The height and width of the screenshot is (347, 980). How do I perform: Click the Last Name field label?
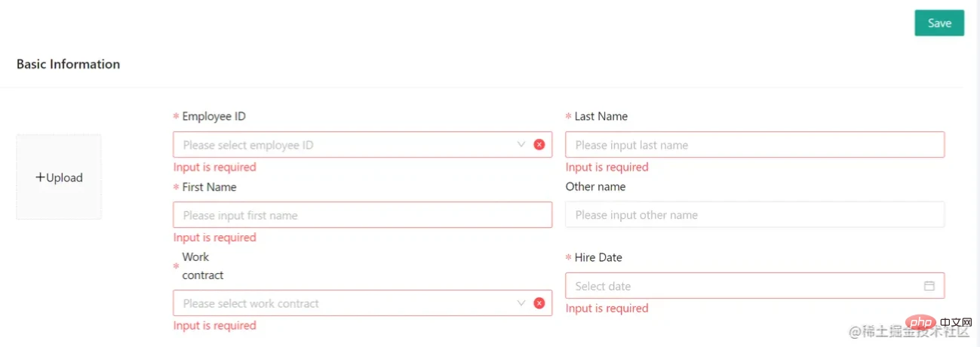point(601,116)
